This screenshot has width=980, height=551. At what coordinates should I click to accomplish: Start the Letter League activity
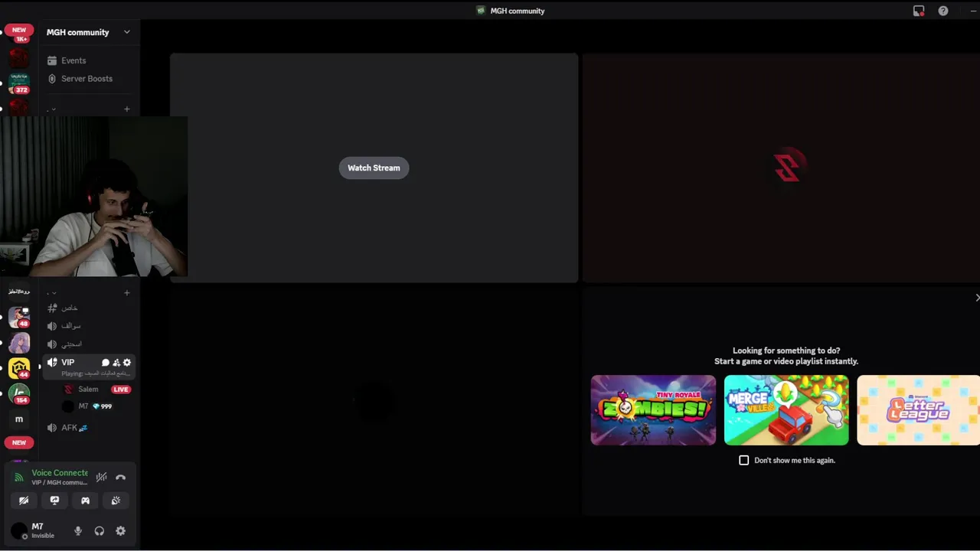[918, 410]
